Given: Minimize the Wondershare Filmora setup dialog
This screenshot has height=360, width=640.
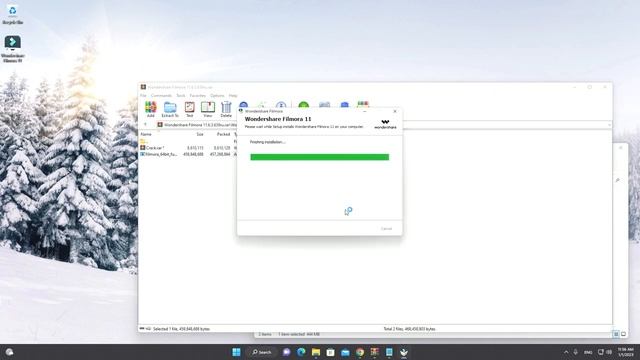Looking at the screenshot, I should pos(365,111).
